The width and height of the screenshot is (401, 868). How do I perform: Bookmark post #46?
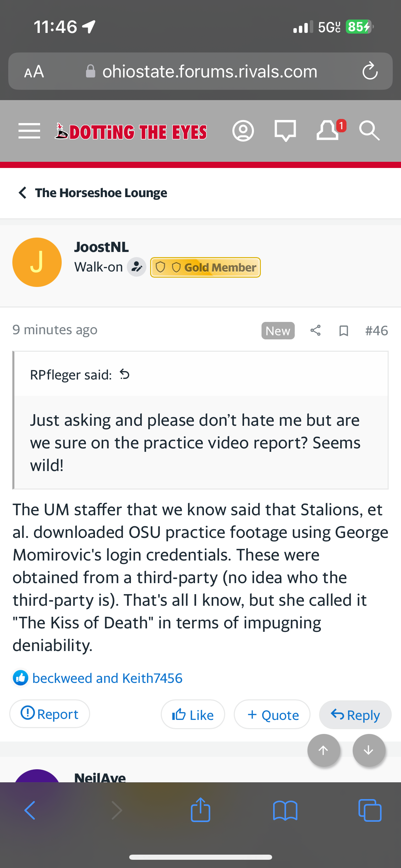pos(343,331)
